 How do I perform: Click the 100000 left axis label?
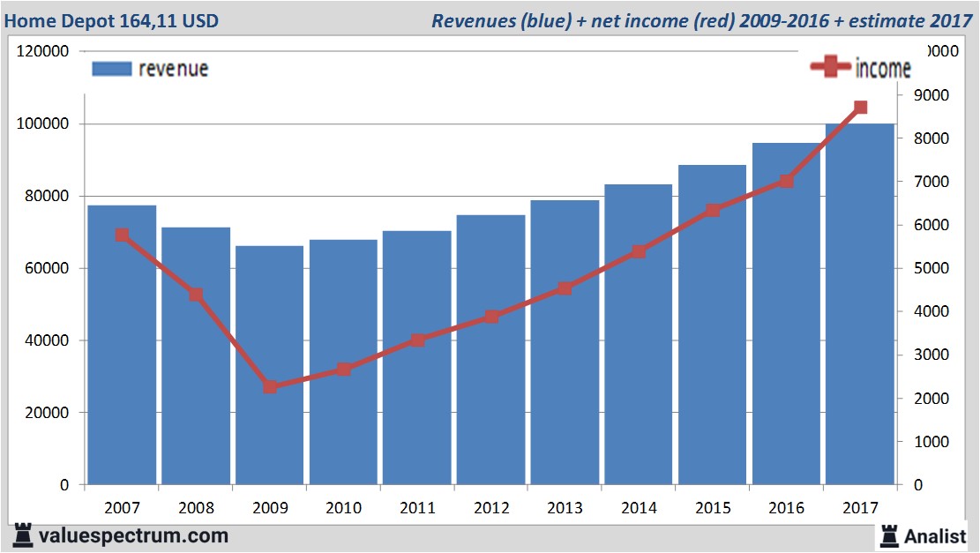(x=42, y=123)
